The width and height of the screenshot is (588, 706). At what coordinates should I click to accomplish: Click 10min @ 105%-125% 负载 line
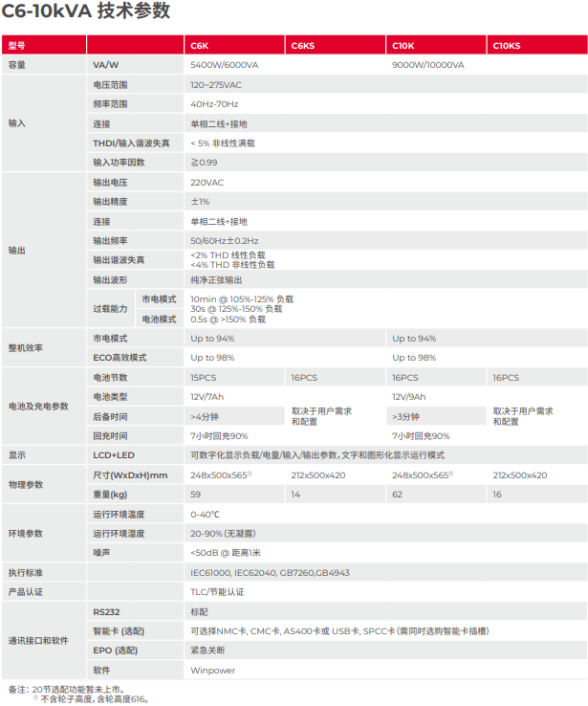coord(242,299)
